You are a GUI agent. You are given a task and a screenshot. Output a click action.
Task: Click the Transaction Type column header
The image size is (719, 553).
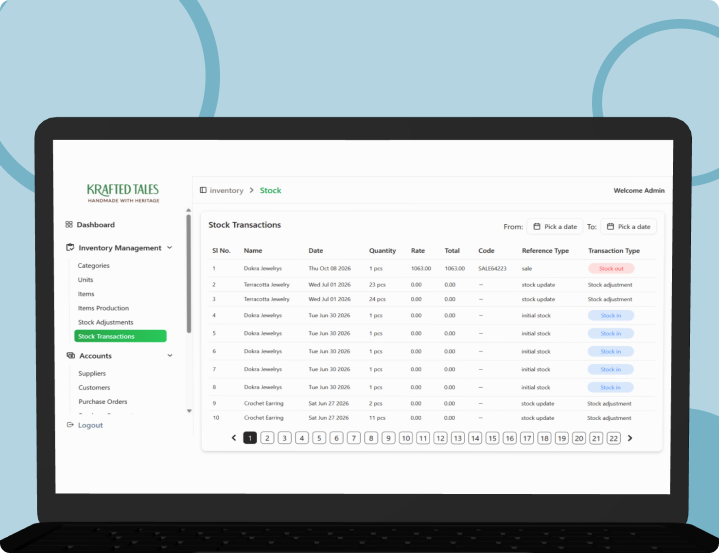614,250
